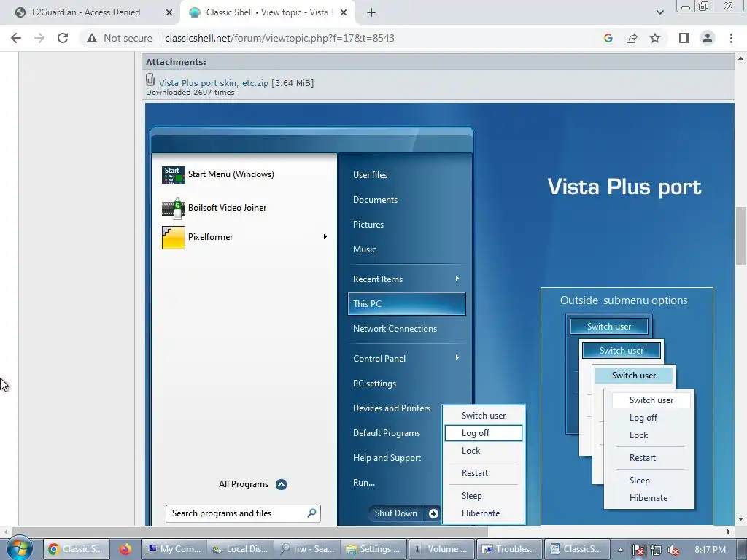Click the muted volume tray icon
747x560 pixels.
(673, 550)
